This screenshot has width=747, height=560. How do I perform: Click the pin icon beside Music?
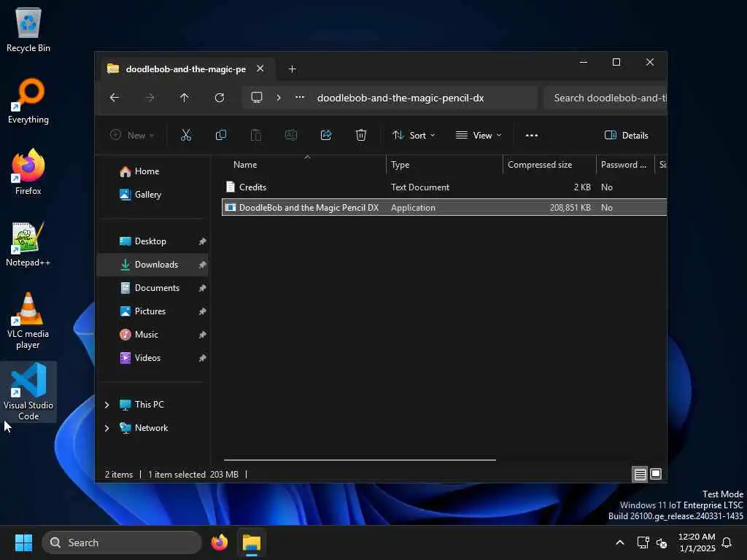(203, 335)
